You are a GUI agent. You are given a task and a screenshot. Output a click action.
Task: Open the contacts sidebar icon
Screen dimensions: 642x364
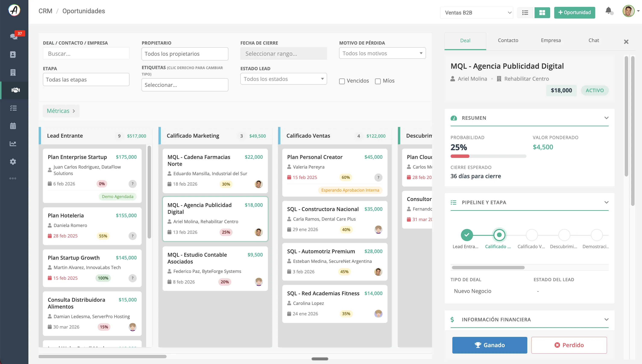click(13, 54)
